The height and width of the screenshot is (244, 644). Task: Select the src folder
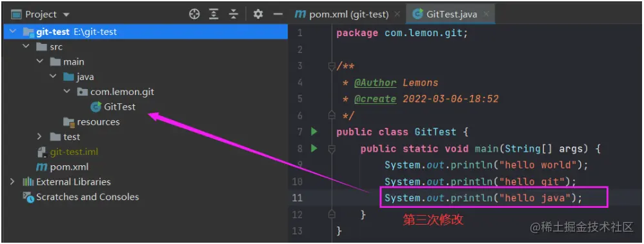56,47
